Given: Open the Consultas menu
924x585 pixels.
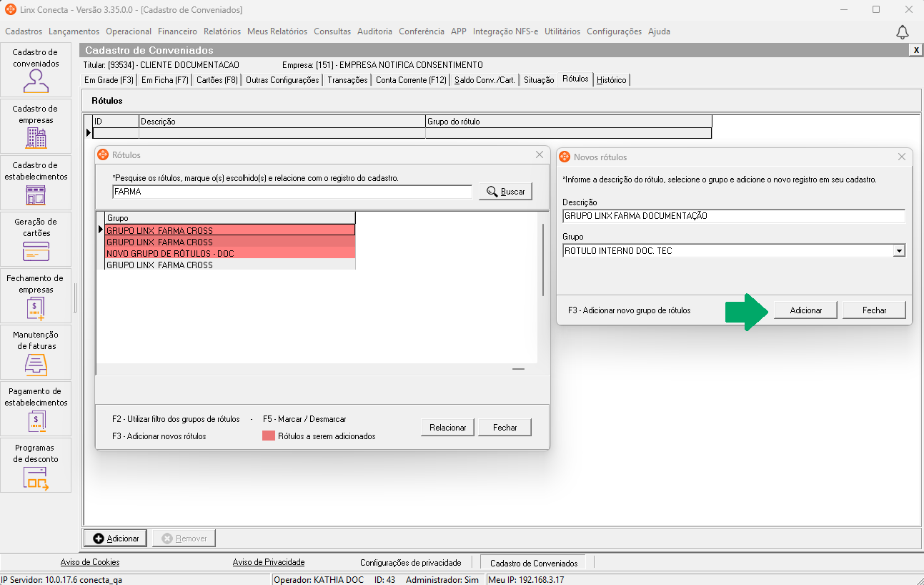Looking at the screenshot, I should click(332, 31).
